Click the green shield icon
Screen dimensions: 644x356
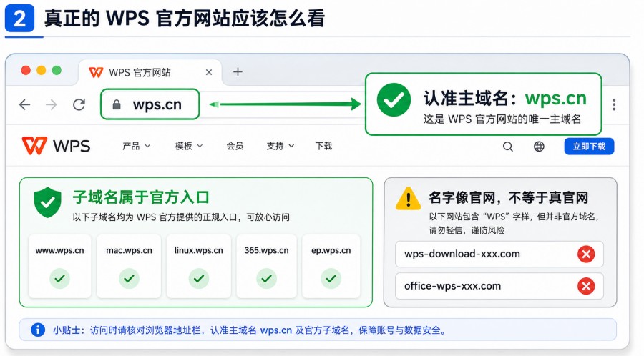48,202
